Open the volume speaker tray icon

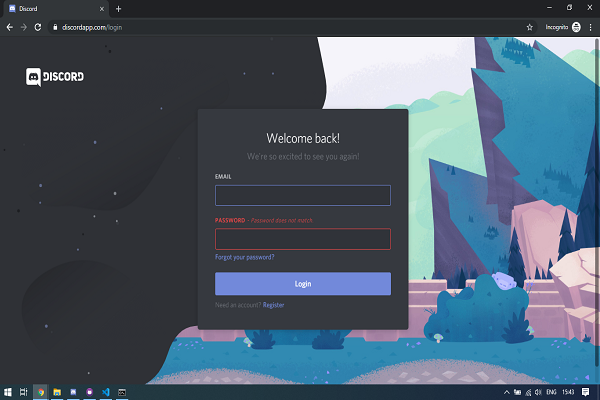pos(538,392)
